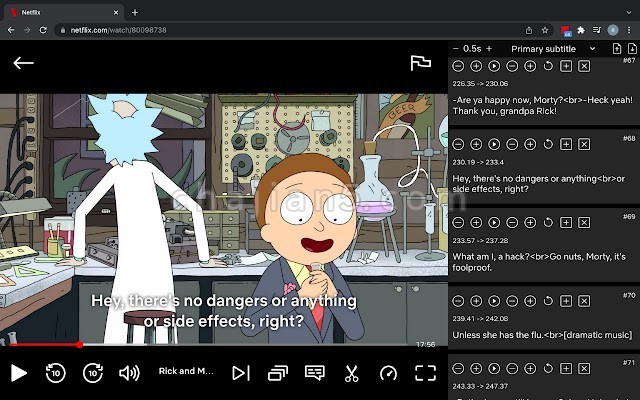Screen dimensions: 640x400
Task: Click timing '230.19 -> 233.4'
Action: [x=478, y=162]
